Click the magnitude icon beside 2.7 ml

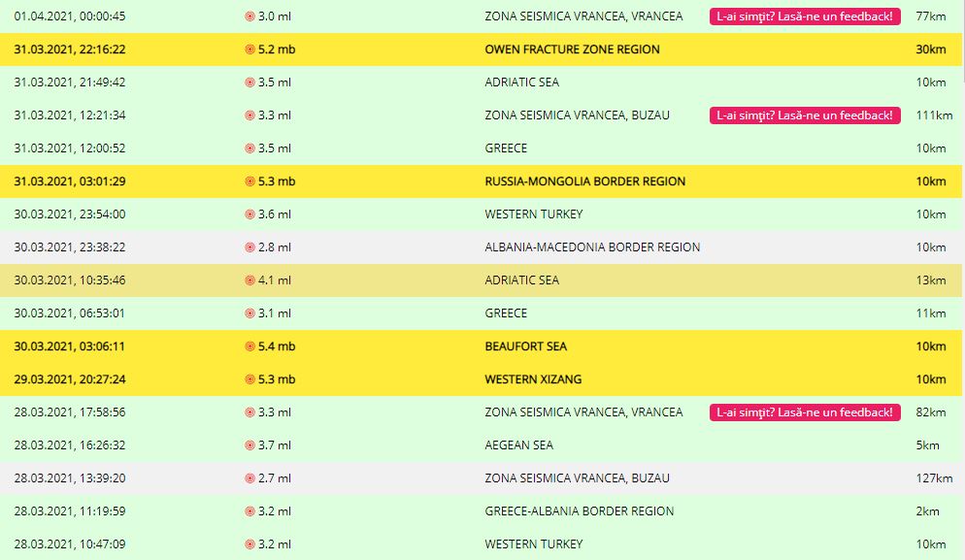250,478
